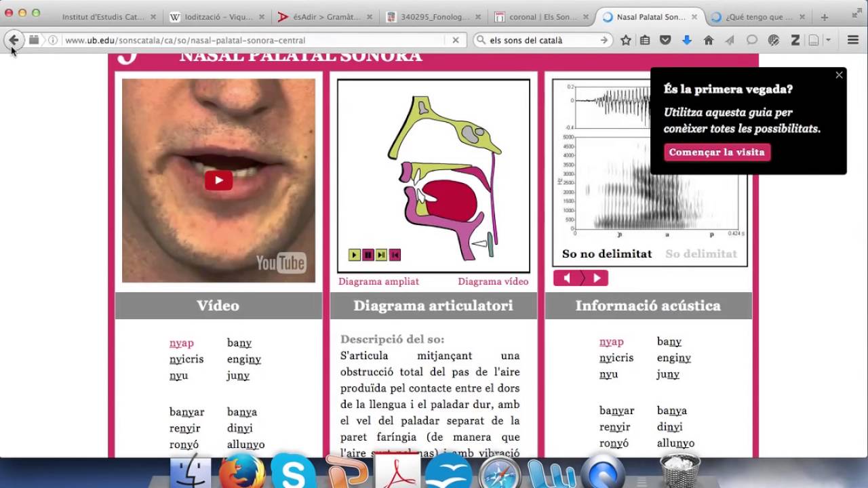Screen dimensions: 868x488
Task: Step forward in the articulatory diagram
Action: (x=381, y=255)
